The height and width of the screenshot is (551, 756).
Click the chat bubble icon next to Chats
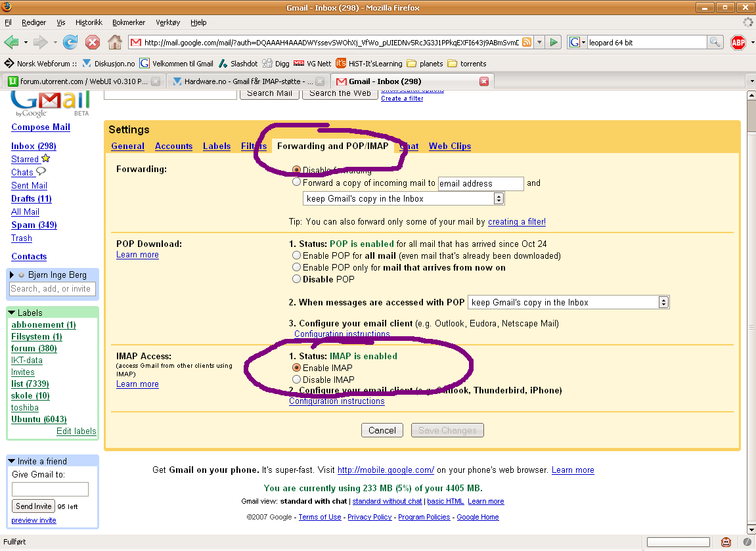click(x=41, y=171)
